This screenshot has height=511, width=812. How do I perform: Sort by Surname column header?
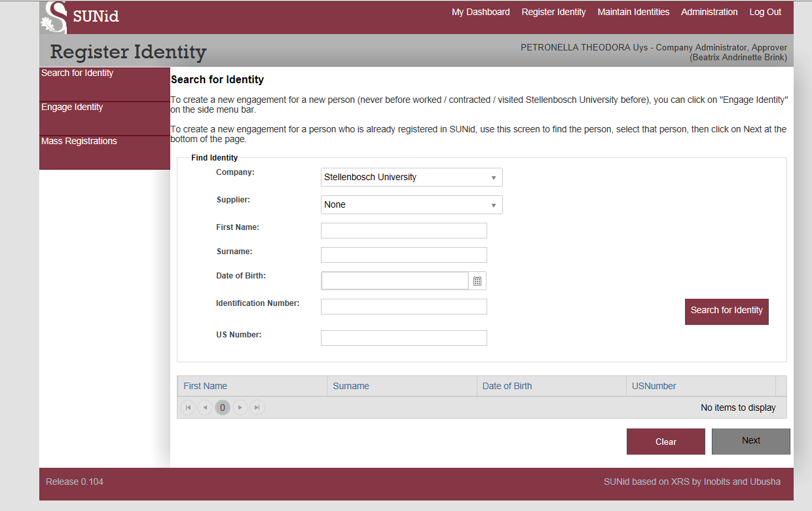(x=351, y=386)
